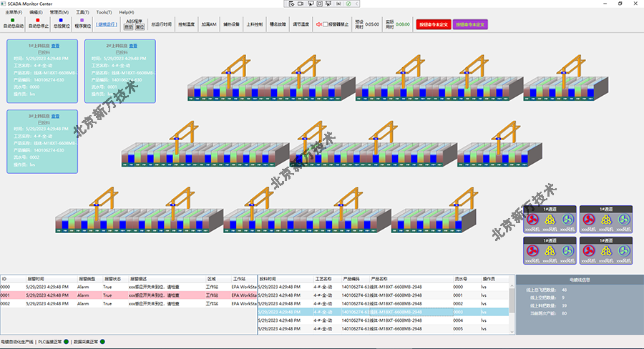Image resolution: width=644 pixels, height=349 pixels.
Task: Select alarm row with ID 0002
Action: click(x=129, y=303)
